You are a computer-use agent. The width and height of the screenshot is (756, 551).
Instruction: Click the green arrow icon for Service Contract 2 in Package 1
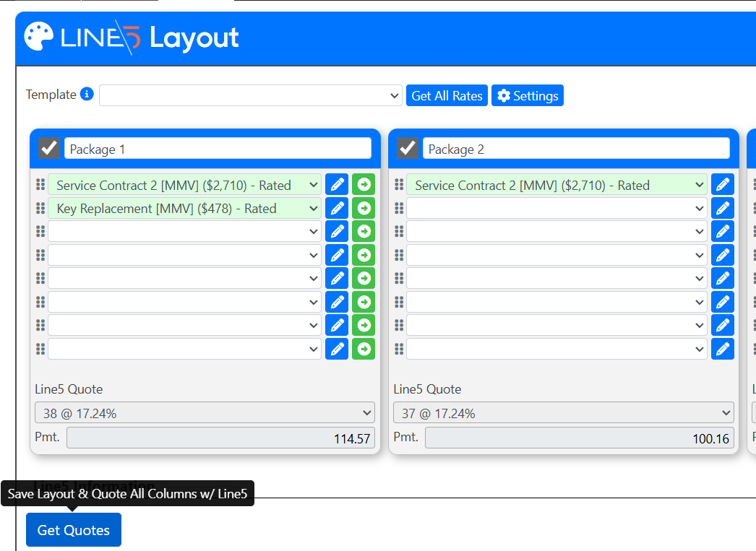point(364,185)
